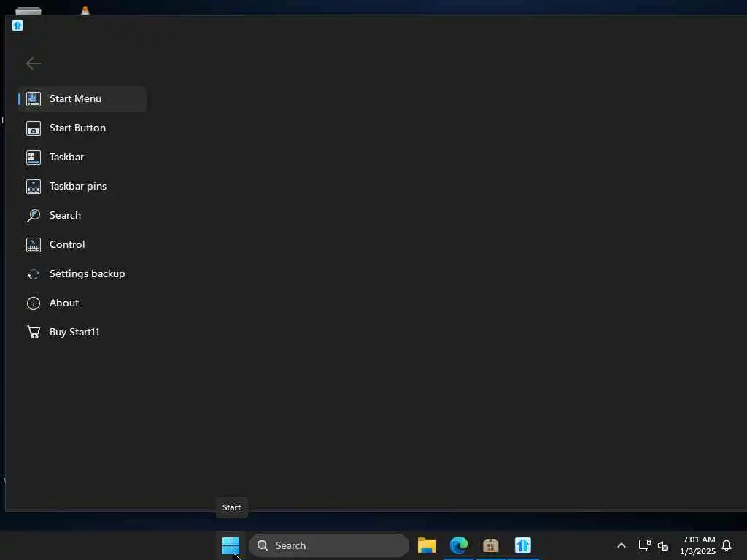Show hidden tray icons chevron
The width and height of the screenshot is (747, 560).
622,545
